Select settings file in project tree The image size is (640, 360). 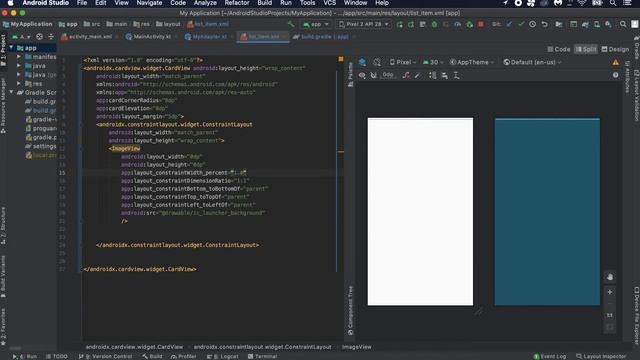pos(40,146)
